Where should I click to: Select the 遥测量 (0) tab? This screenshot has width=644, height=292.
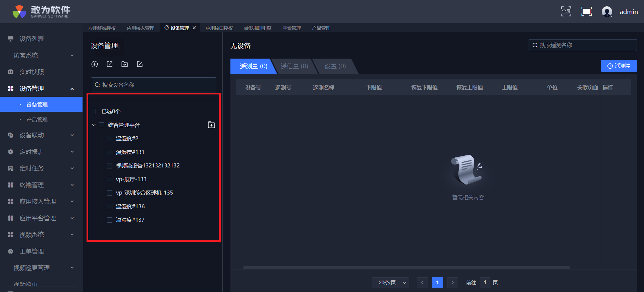click(253, 66)
